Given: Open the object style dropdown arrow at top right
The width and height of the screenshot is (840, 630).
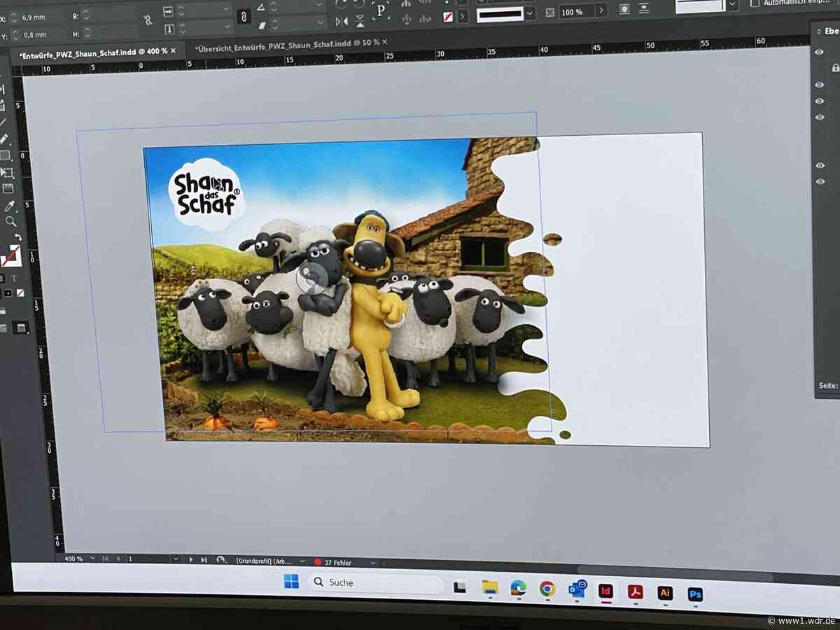Looking at the screenshot, I should 732,4.
